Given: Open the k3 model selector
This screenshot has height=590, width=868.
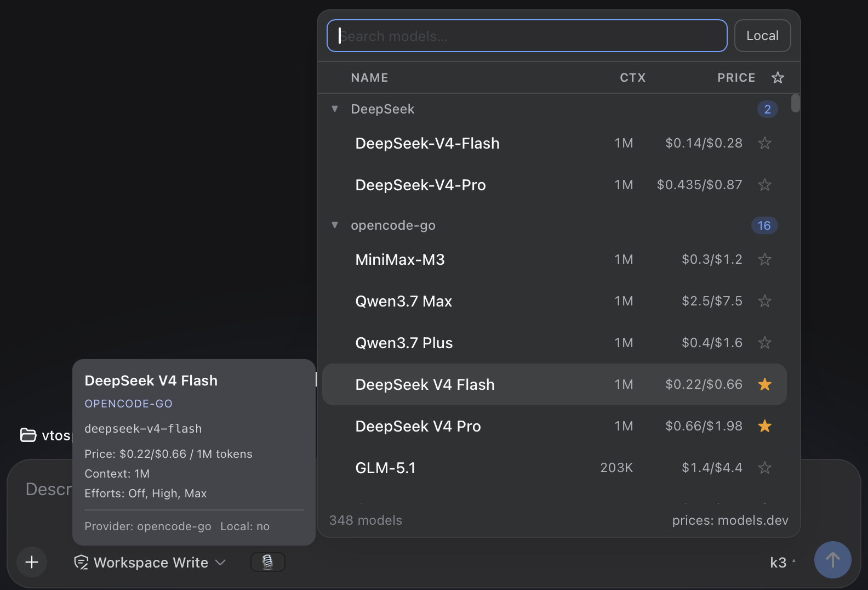Looking at the screenshot, I should click(783, 563).
